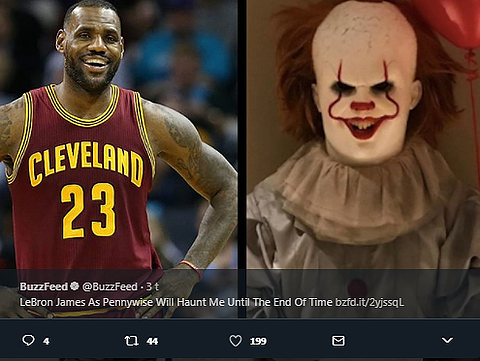
Task: Follow the bzfd.it/2yjssqL link
Action: click(369, 302)
